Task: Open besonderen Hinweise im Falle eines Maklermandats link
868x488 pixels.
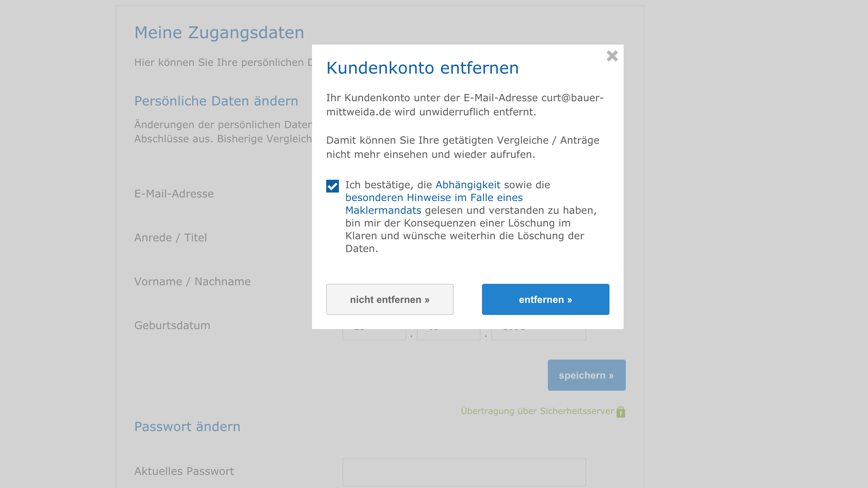Action: tap(434, 198)
